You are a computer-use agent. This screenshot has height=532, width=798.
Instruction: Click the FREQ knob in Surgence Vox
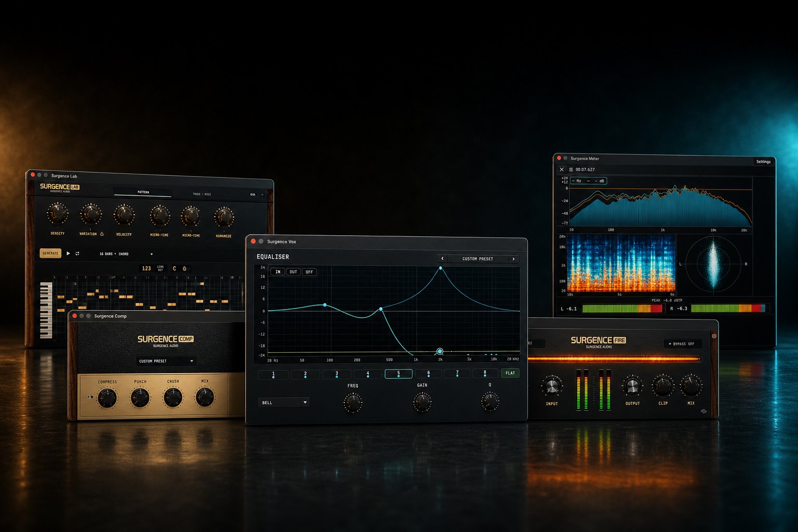(353, 403)
